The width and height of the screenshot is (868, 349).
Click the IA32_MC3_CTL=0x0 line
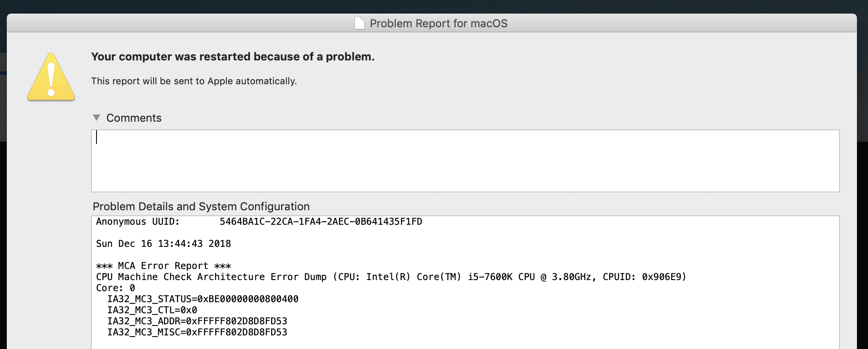(x=152, y=310)
